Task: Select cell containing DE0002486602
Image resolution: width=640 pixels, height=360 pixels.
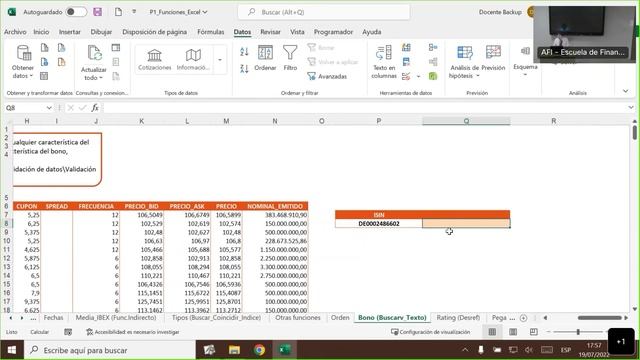Action: (379, 224)
